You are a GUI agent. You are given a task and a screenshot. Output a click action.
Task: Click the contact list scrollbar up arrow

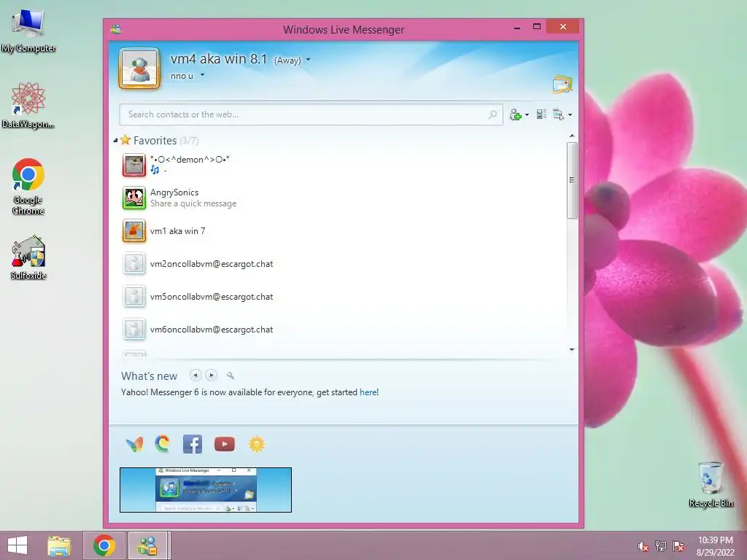click(572, 136)
